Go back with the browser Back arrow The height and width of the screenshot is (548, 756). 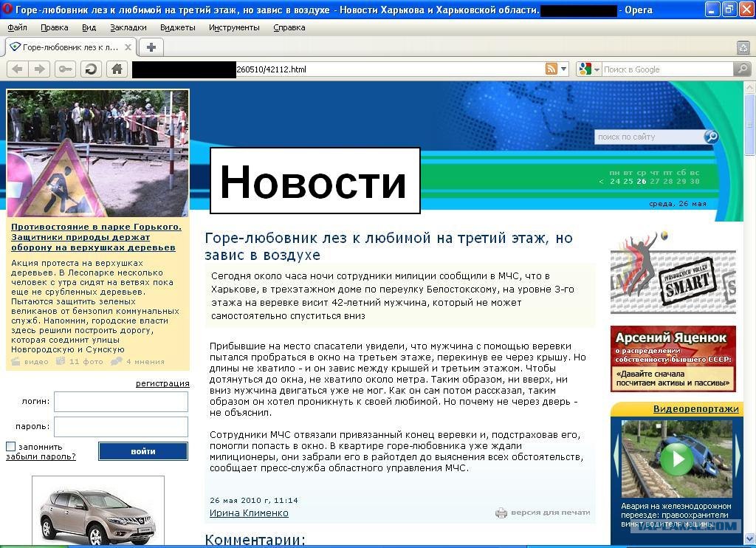[x=18, y=69]
